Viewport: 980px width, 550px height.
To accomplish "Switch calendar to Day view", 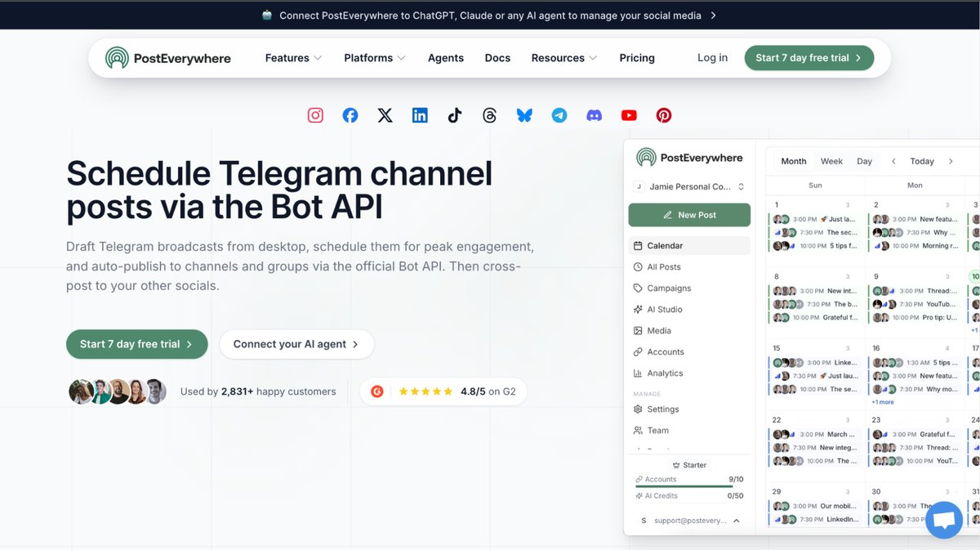I will 865,161.
